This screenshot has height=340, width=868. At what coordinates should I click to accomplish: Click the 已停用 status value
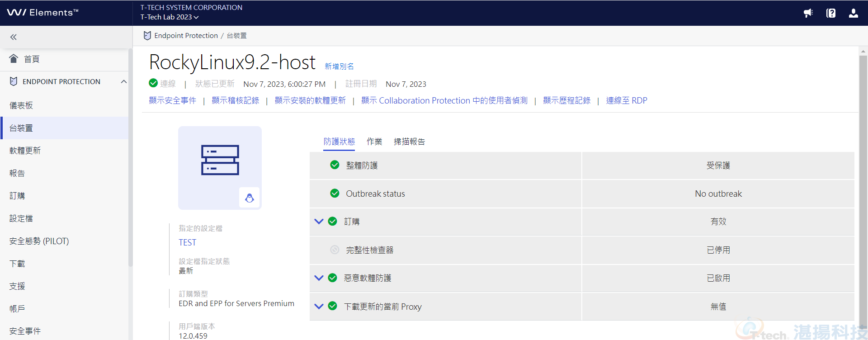pos(718,250)
